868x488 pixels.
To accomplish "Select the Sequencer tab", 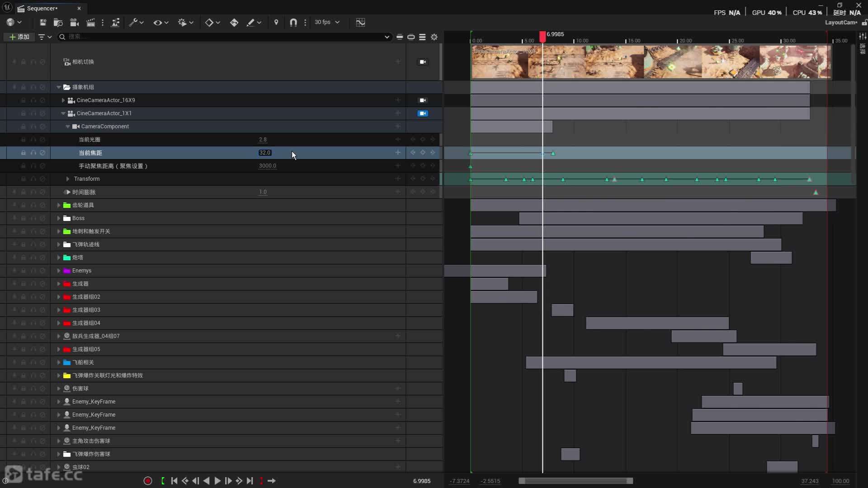I will coord(42,8).
